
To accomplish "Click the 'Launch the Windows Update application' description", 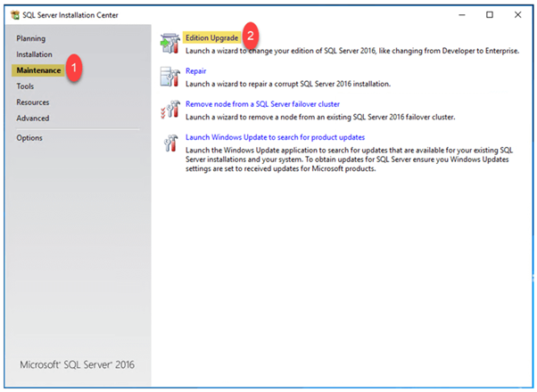I will 350,159.
